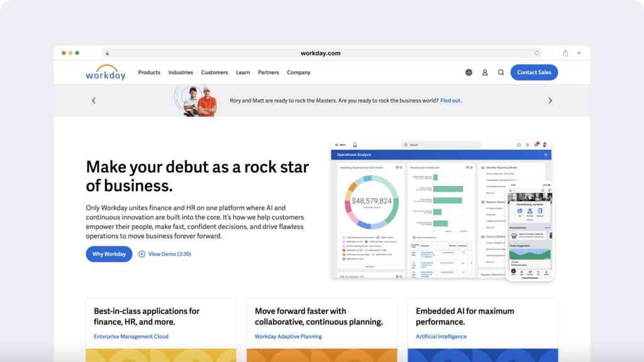Open the globe language selector
Viewport: 644px width, 362px height.
[x=469, y=72]
